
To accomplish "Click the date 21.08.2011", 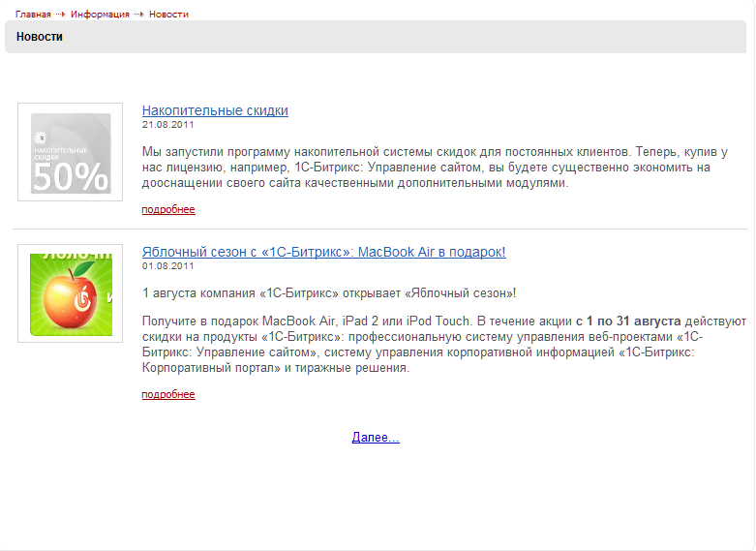I will [x=167, y=125].
